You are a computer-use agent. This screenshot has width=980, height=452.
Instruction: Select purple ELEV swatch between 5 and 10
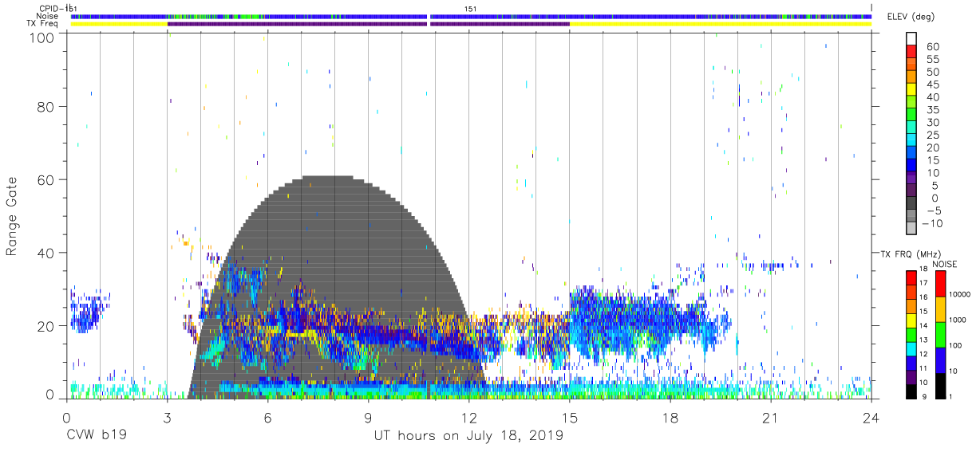coord(911,178)
